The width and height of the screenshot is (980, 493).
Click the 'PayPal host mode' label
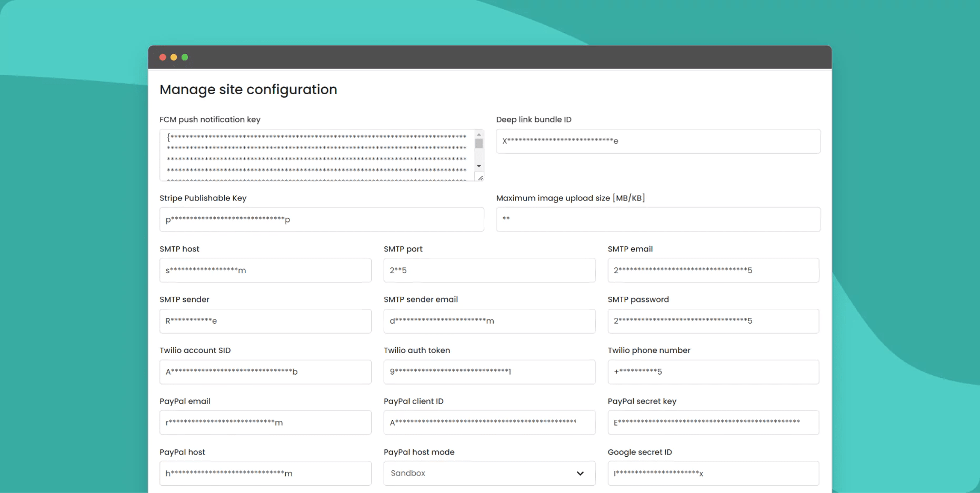click(419, 452)
